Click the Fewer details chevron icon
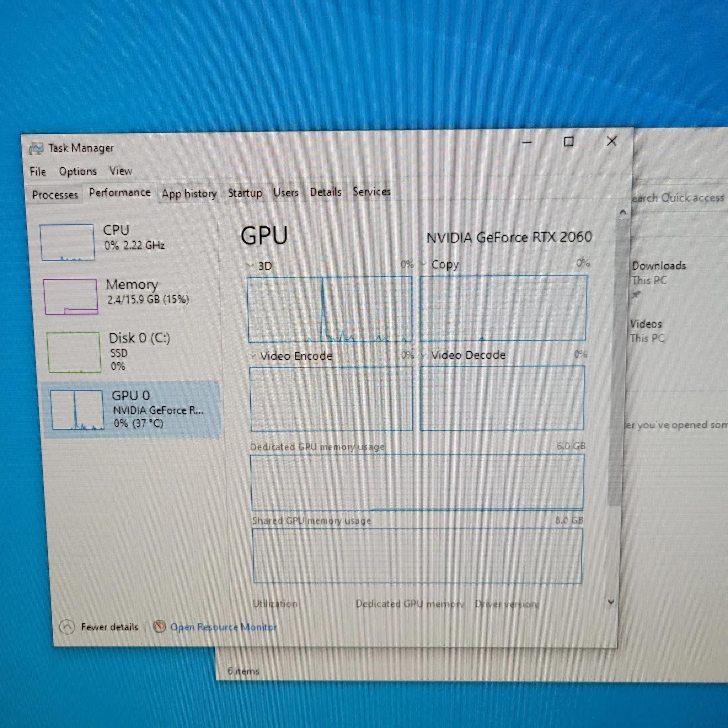Viewport: 728px width, 728px height. (67, 627)
